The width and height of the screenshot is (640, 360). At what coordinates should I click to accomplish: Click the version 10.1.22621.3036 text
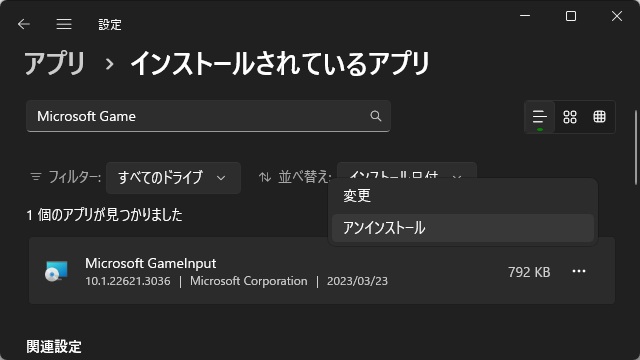128,281
